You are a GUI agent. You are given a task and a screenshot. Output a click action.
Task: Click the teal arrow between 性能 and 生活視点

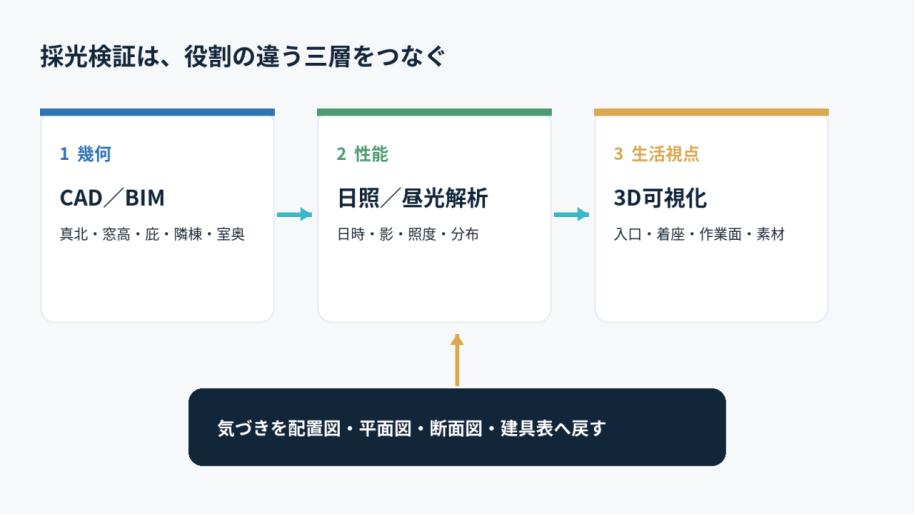[571, 215]
